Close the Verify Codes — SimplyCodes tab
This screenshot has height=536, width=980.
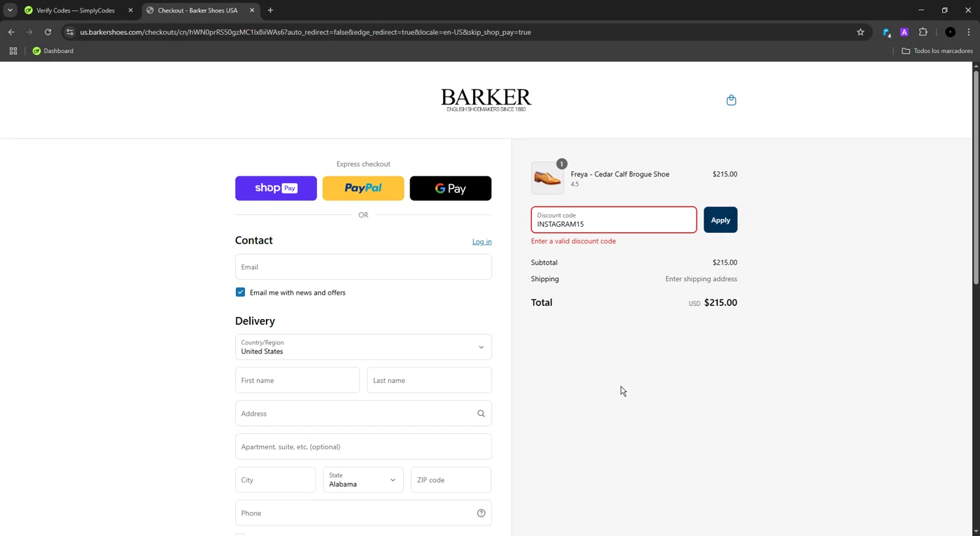click(x=131, y=10)
